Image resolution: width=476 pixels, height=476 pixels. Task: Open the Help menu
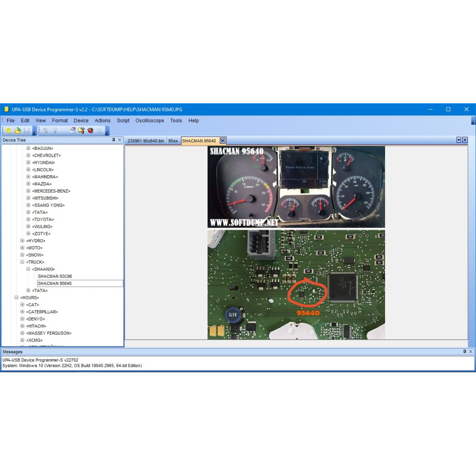pos(194,120)
